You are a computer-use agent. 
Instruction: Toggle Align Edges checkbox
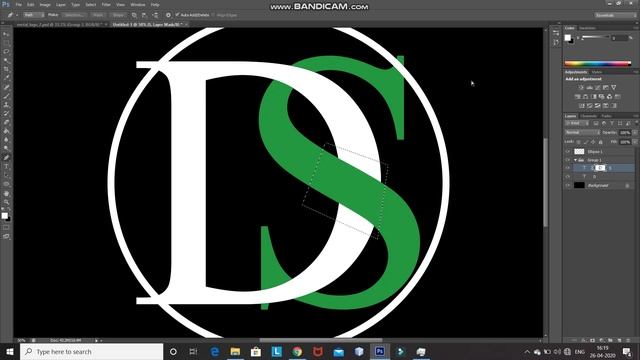pos(213,15)
